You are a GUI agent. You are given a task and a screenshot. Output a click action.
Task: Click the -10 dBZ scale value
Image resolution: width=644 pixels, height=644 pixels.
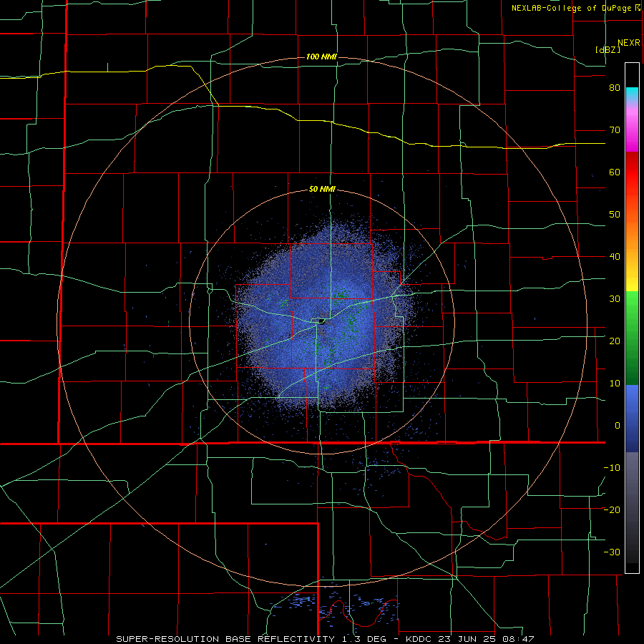tap(612, 467)
